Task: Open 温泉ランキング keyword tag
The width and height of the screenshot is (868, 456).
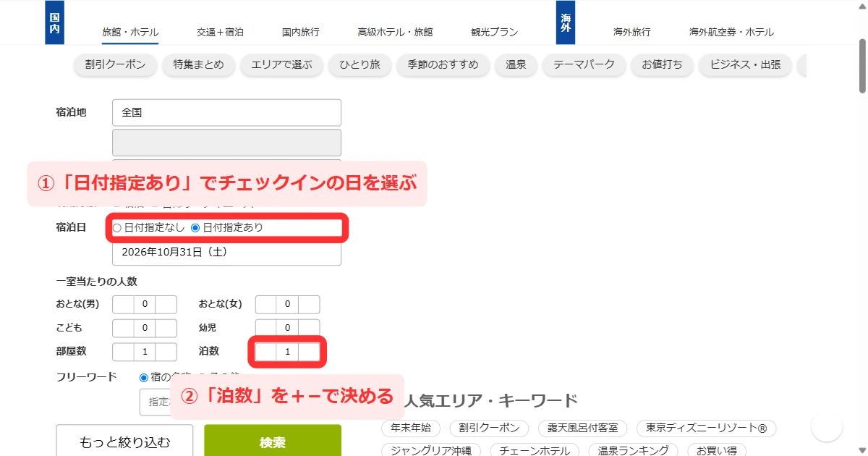Action: (x=634, y=450)
